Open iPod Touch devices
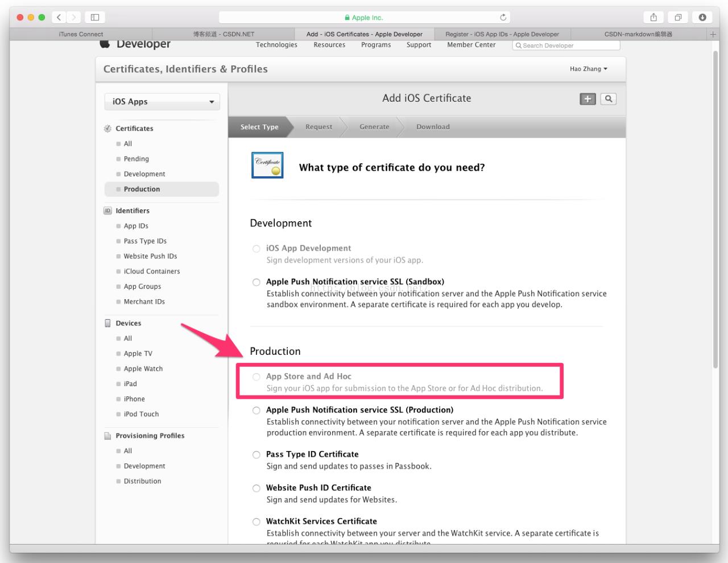This screenshot has width=728, height=563. [141, 415]
